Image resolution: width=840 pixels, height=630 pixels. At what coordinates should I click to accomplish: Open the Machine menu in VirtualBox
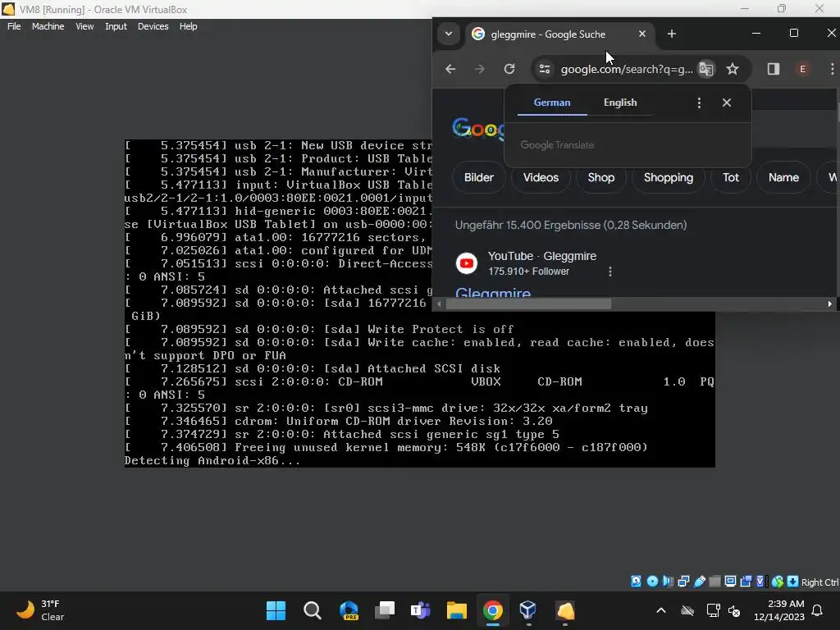pos(48,26)
